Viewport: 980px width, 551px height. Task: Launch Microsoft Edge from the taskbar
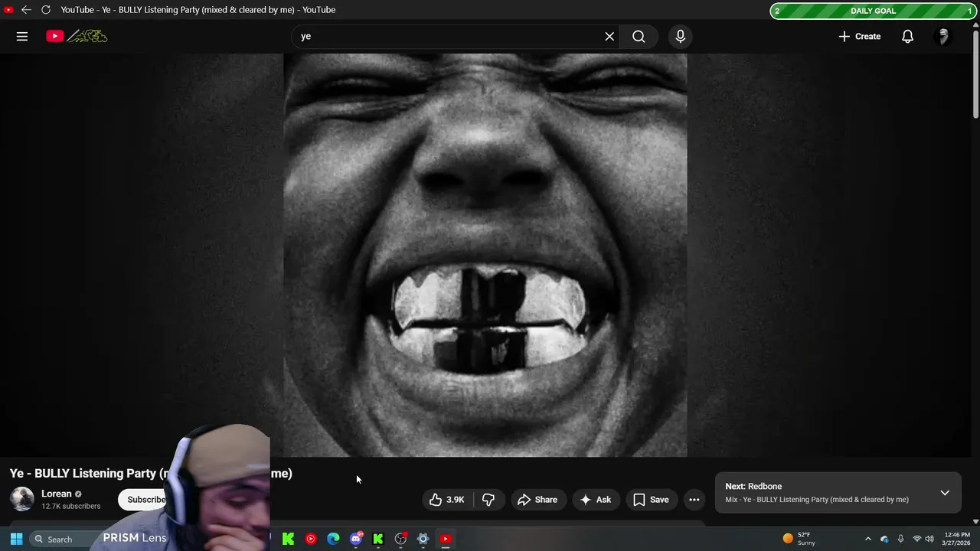tap(333, 539)
